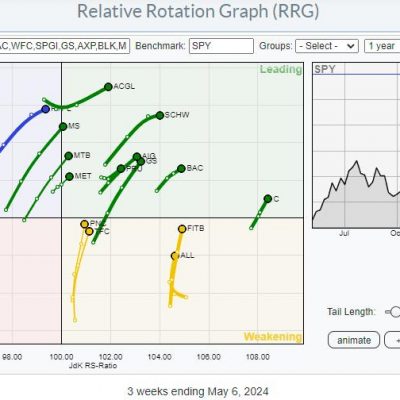Click the ALL yellow marker

(x=175, y=256)
